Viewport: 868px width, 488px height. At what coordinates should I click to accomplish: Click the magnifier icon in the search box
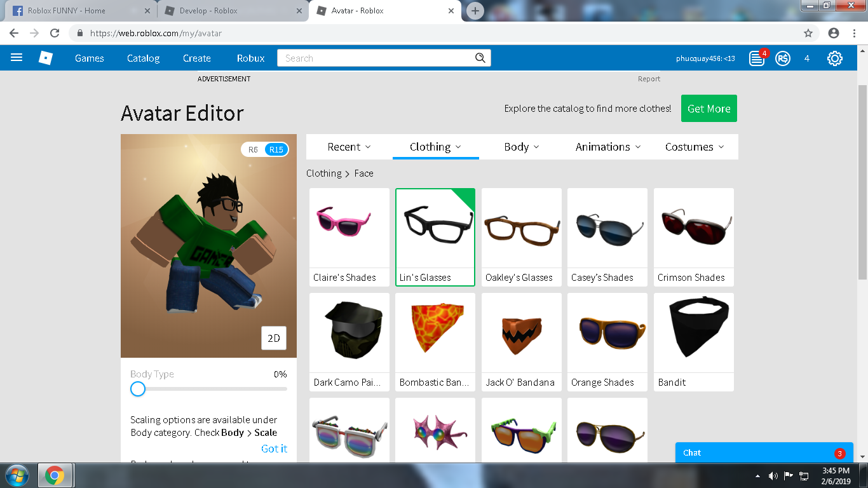480,58
